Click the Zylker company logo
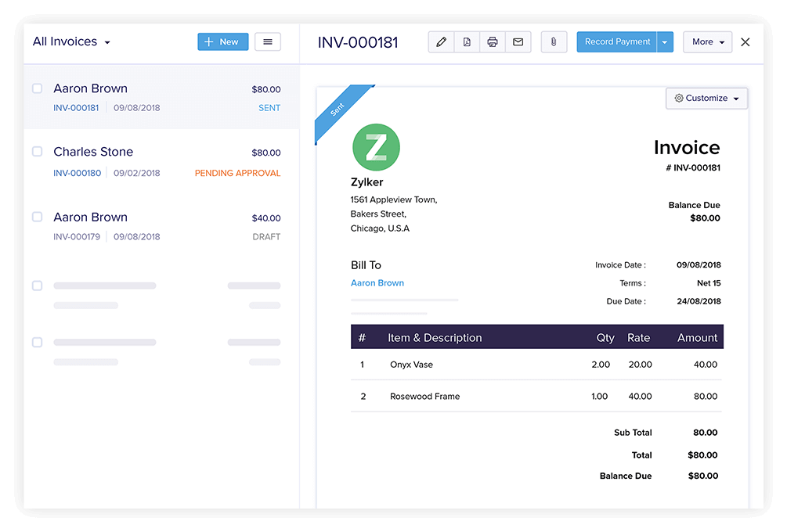This screenshot has height=532, width=787. (376, 147)
